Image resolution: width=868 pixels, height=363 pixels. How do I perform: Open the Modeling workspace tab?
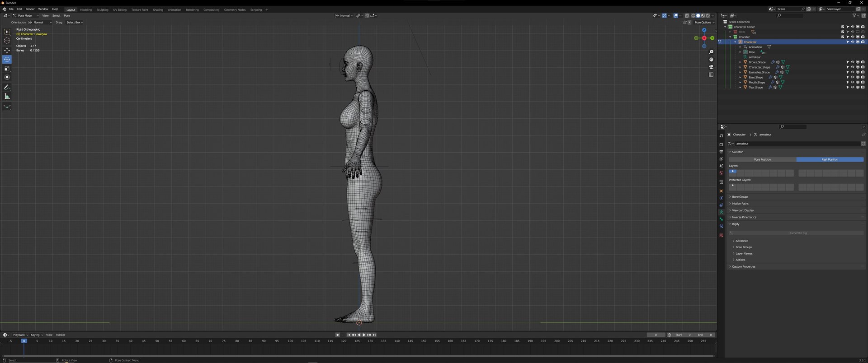click(86, 9)
